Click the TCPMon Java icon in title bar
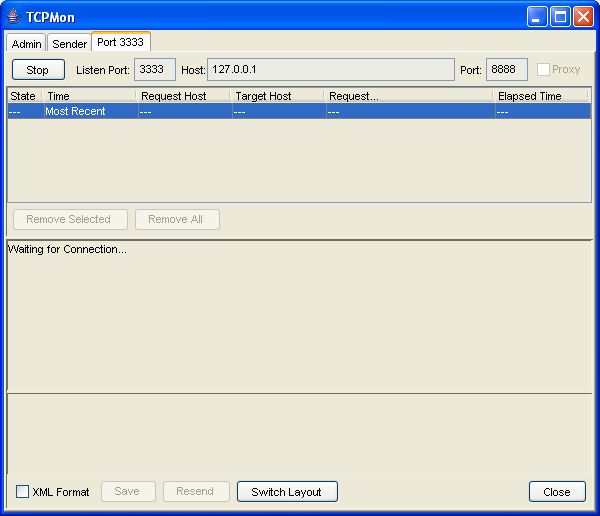This screenshot has height=516, width=600. [14, 17]
